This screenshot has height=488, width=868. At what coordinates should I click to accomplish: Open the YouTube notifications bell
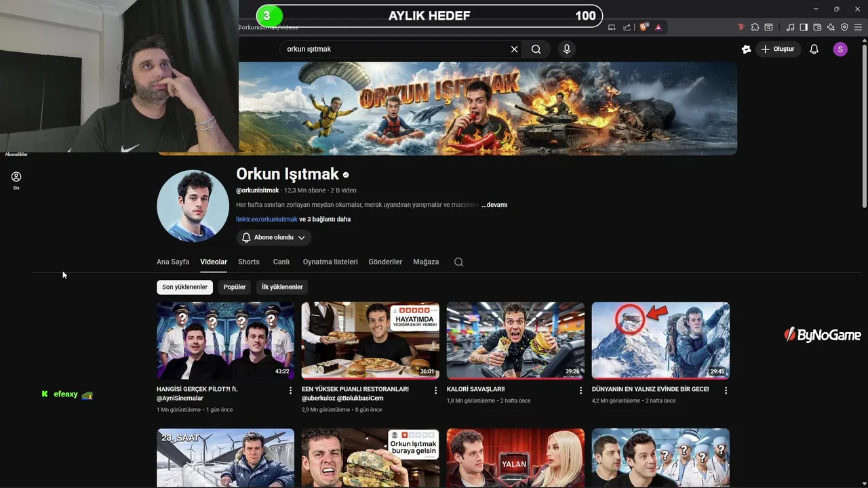click(814, 49)
